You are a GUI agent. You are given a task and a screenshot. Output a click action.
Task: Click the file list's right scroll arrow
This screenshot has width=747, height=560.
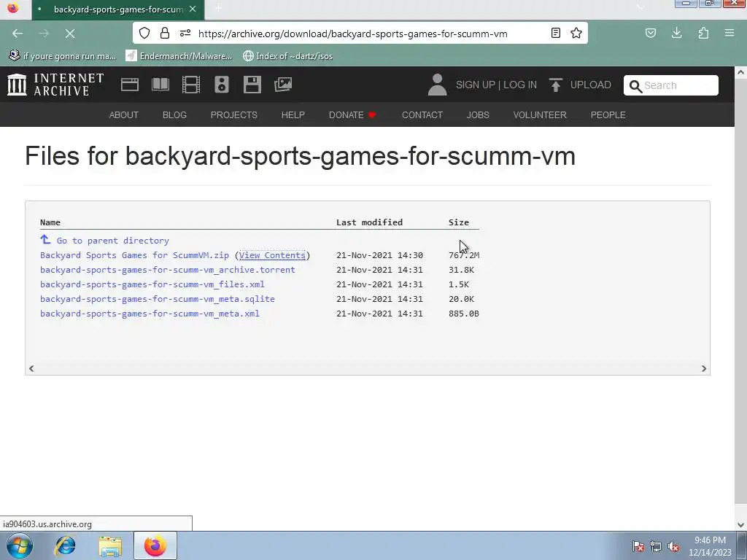(x=704, y=368)
